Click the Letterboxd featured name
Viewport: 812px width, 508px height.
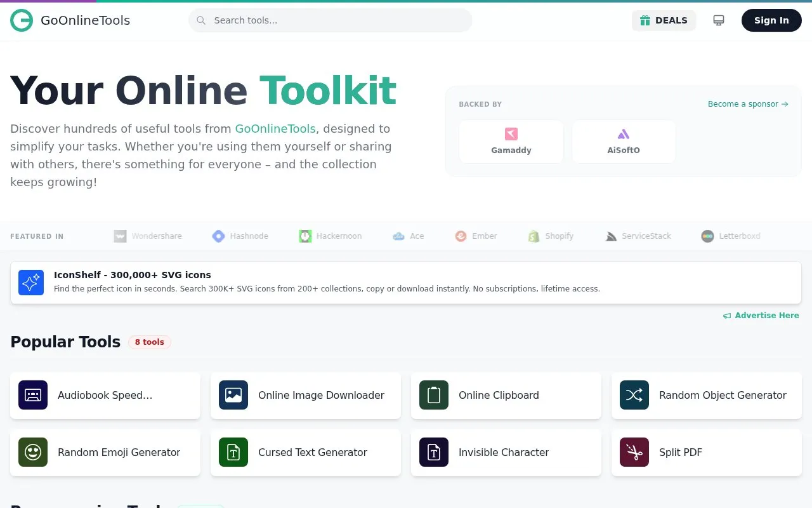(740, 236)
